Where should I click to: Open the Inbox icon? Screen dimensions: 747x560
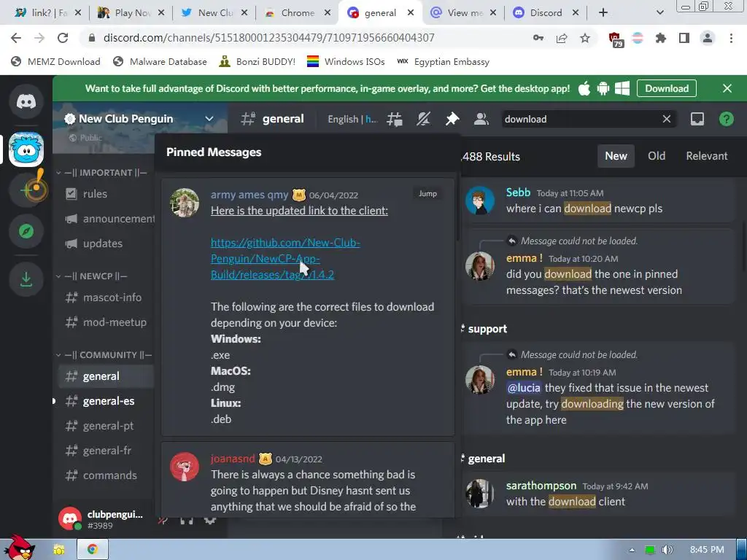(x=697, y=119)
